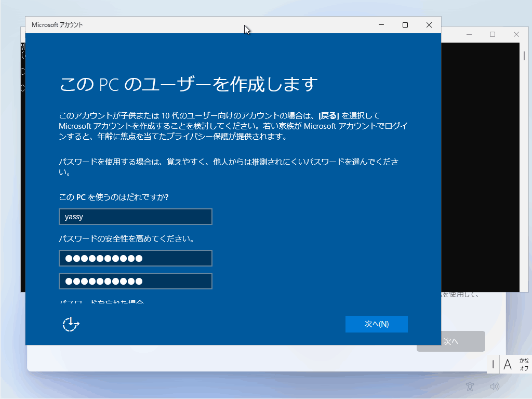Viewport: 532px width, 399px height.
Task: Maximize the background command prompt window
Action: pyautogui.click(x=493, y=34)
